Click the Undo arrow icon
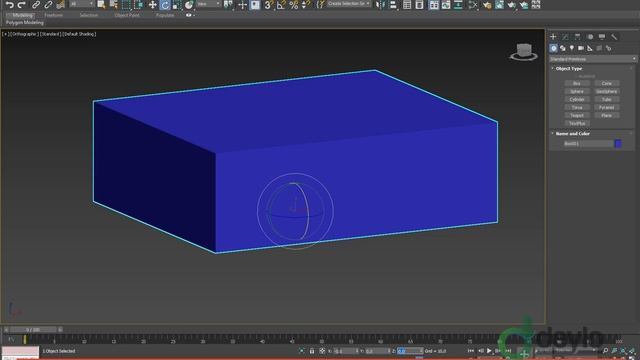The width and height of the screenshot is (640, 360). [9, 5]
